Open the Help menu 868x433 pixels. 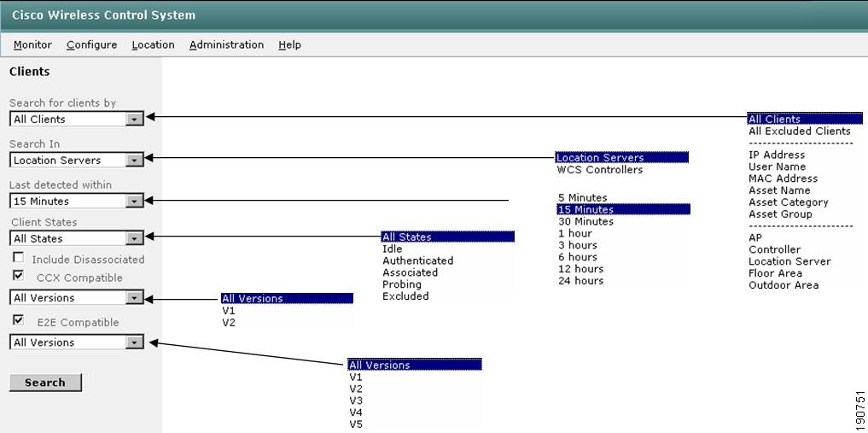pyautogui.click(x=289, y=45)
